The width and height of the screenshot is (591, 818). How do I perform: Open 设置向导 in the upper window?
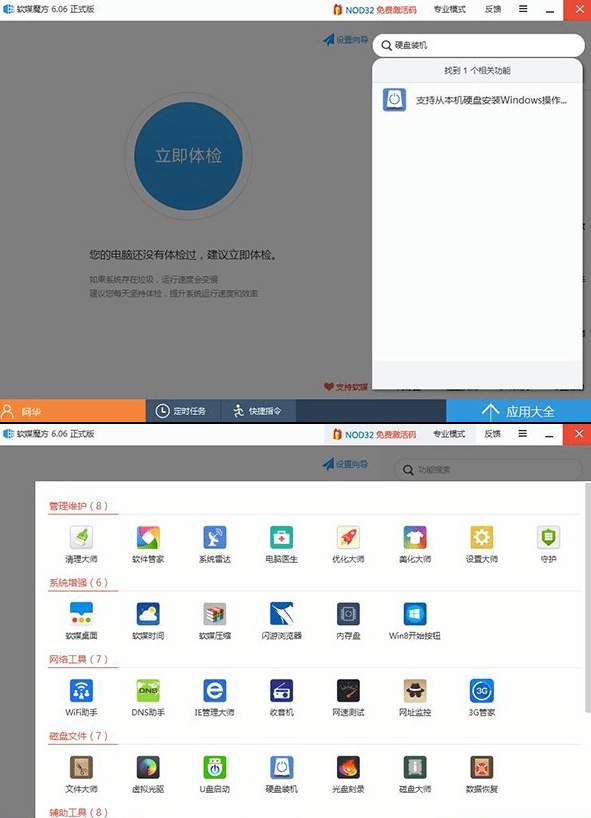click(345, 40)
